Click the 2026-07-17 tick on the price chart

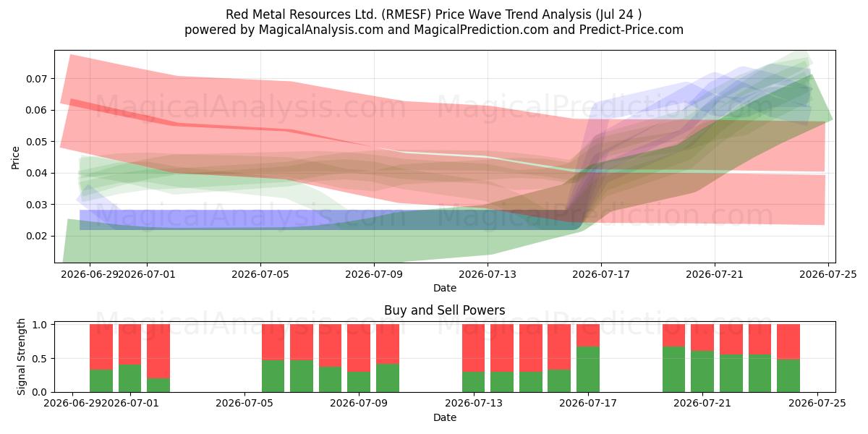601,273
